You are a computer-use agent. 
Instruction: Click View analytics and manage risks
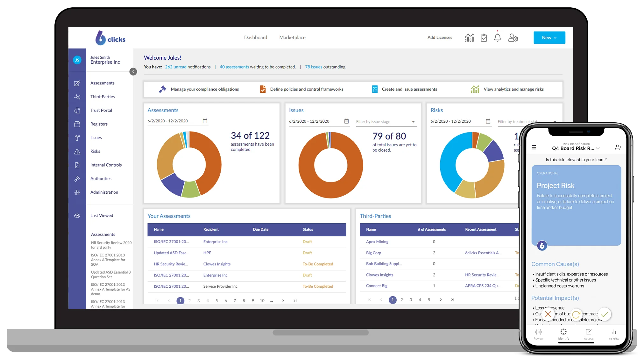click(x=507, y=89)
